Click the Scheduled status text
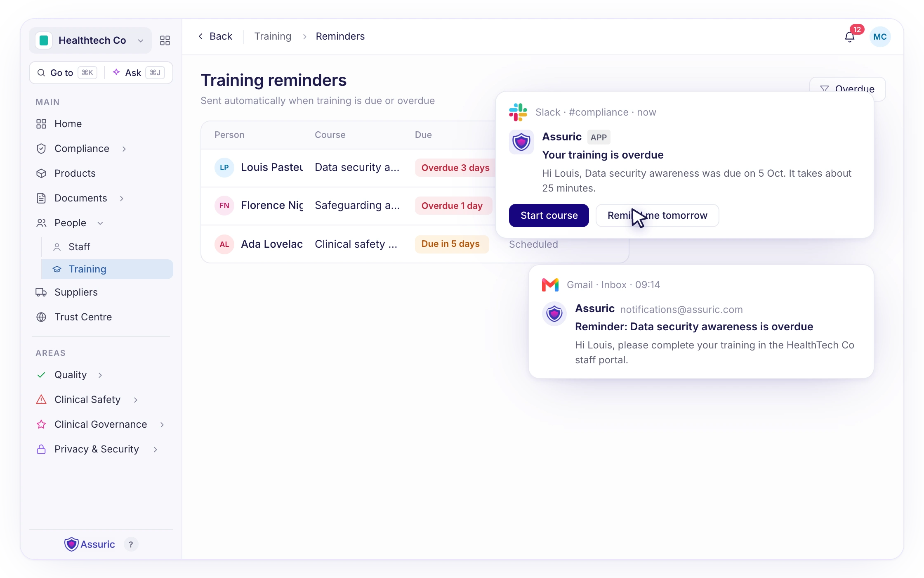 (x=533, y=244)
